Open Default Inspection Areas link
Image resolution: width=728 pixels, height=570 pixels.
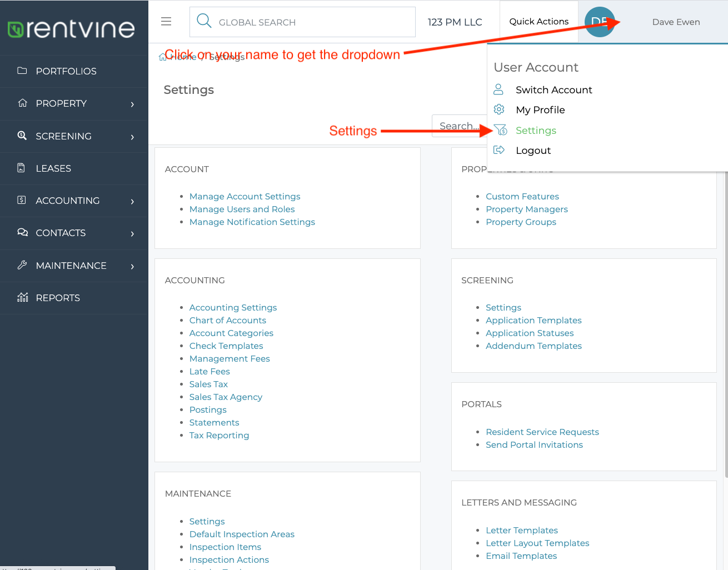pos(242,534)
